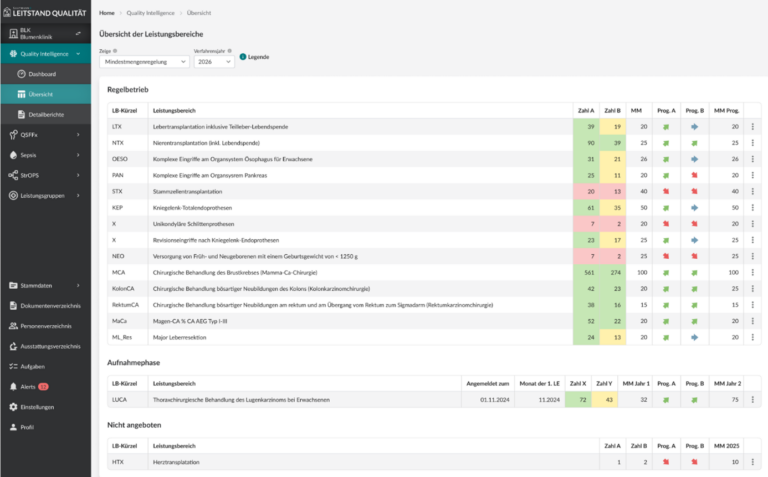Click the Legende info icon

[242, 57]
